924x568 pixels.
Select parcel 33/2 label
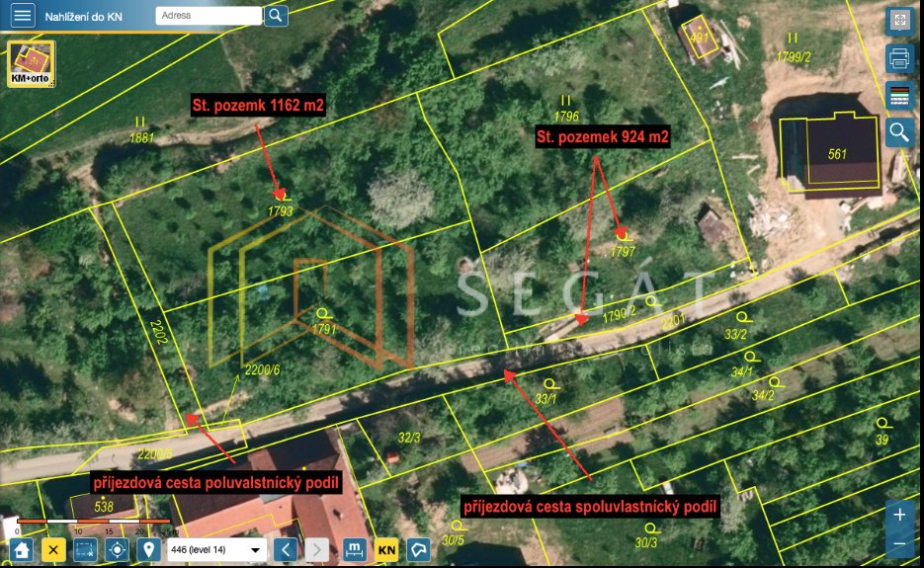(735, 334)
